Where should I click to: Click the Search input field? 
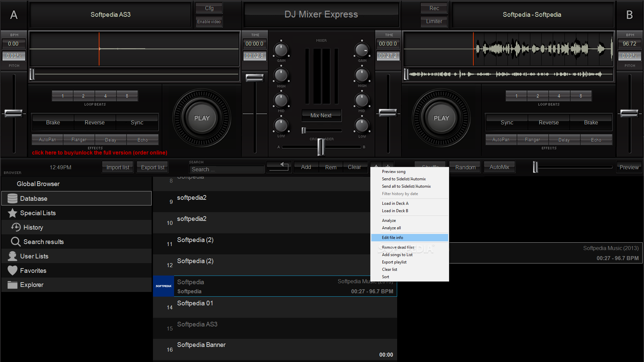coord(227,169)
